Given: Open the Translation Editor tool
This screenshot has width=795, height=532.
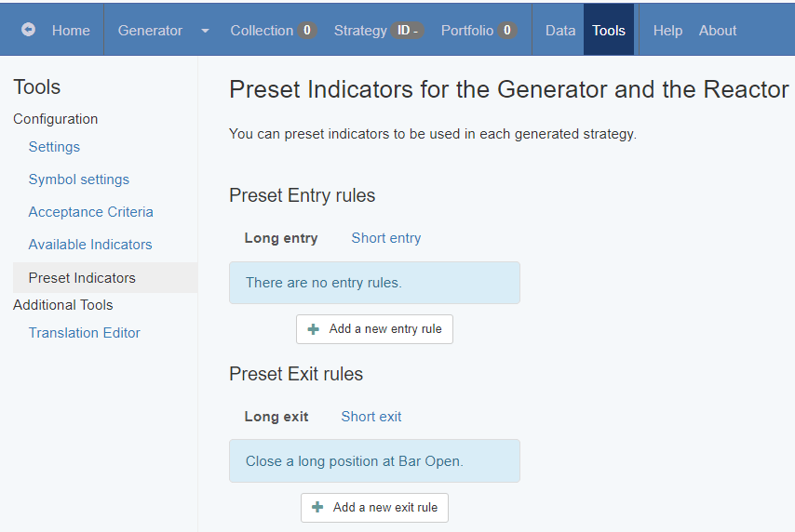Looking at the screenshot, I should pyautogui.click(x=85, y=333).
